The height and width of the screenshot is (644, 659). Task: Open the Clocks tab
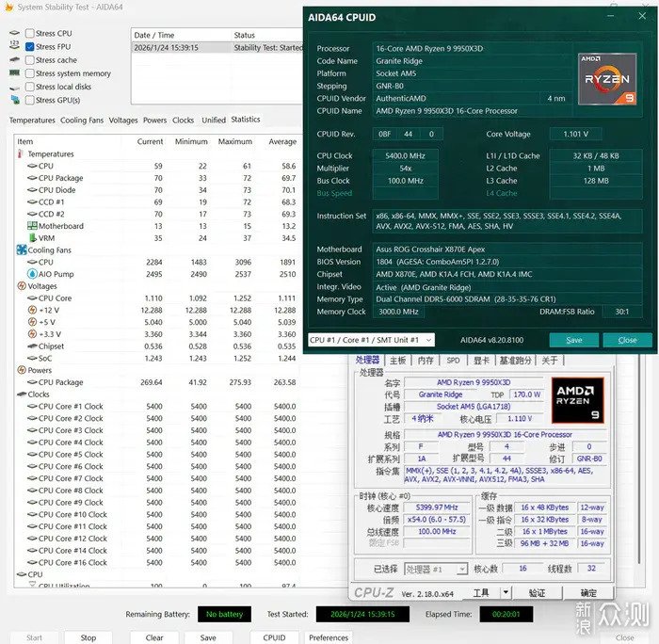tap(183, 121)
